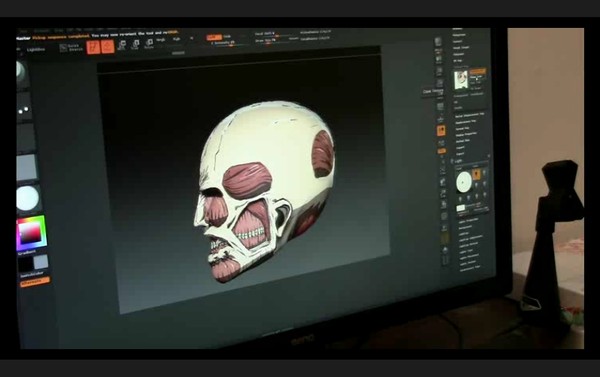600x377 pixels.
Task: Click the Quick Sketch icon
Action: point(72,47)
